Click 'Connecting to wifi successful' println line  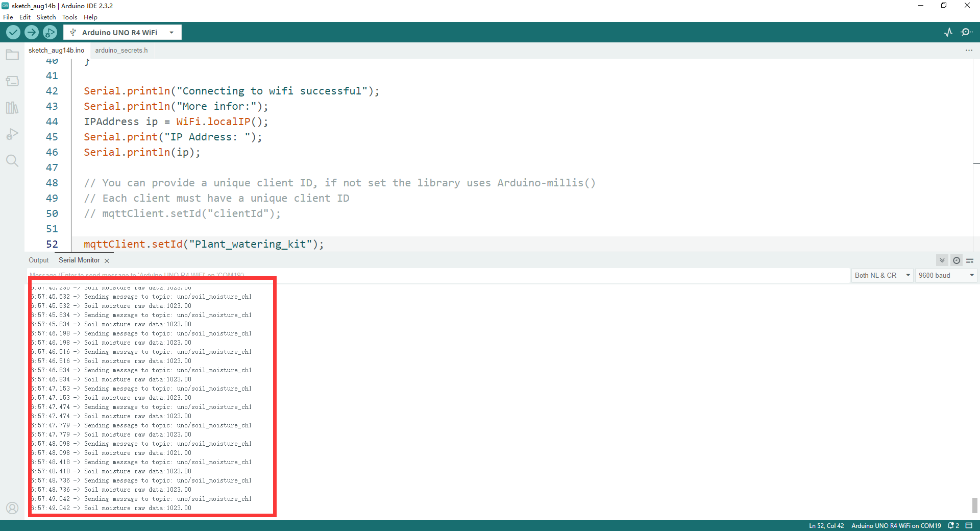(232, 91)
